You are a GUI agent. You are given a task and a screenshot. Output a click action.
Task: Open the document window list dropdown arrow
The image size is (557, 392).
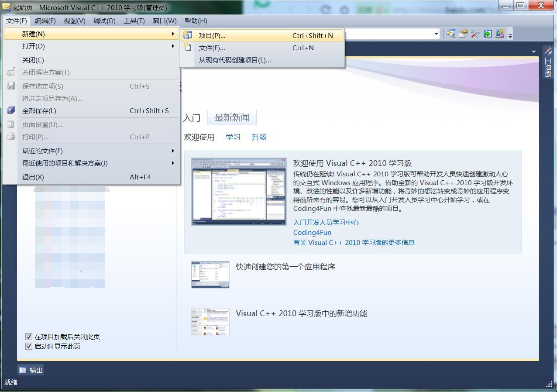[x=533, y=52]
